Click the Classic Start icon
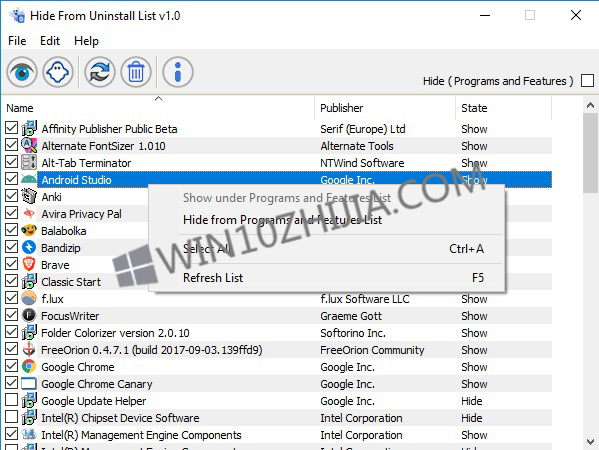The height and width of the screenshot is (450, 599). click(x=29, y=282)
